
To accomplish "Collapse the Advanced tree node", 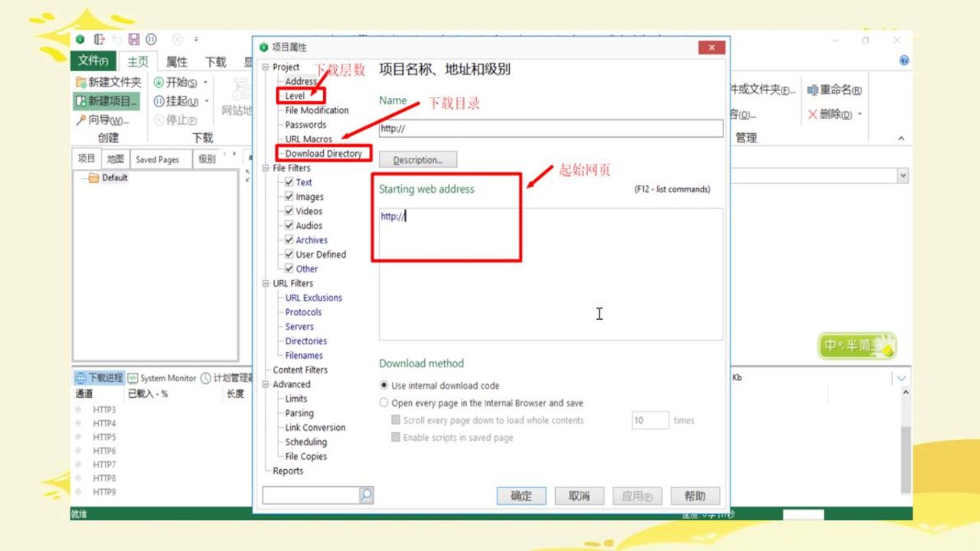I will pyautogui.click(x=266, y=384).
